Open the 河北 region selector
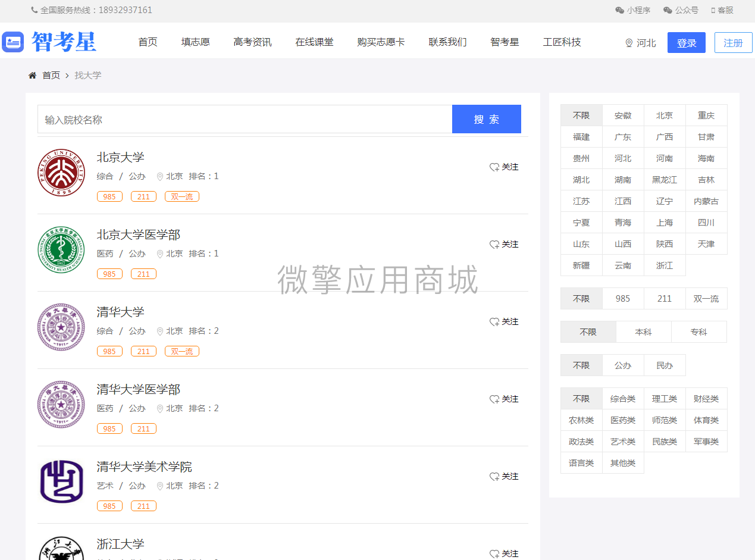The image size is (755, 560). [641, 43]
